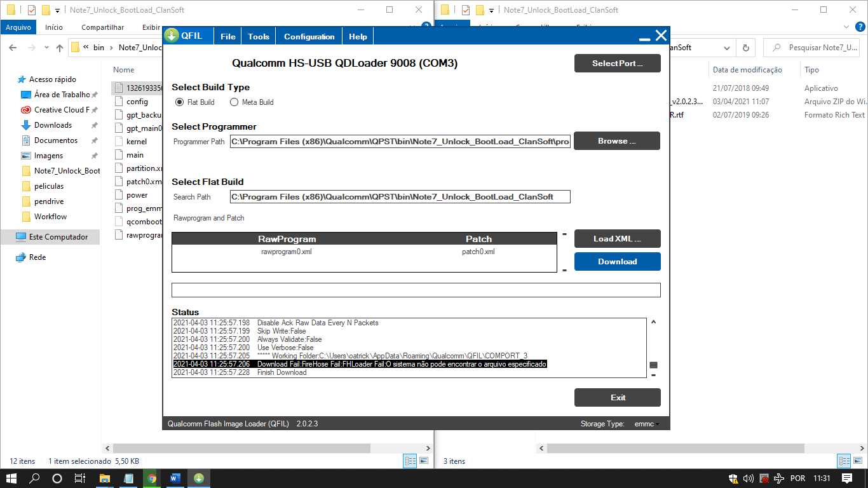Open recent locations dropdown in left Explorer

(x=46, y=48)
